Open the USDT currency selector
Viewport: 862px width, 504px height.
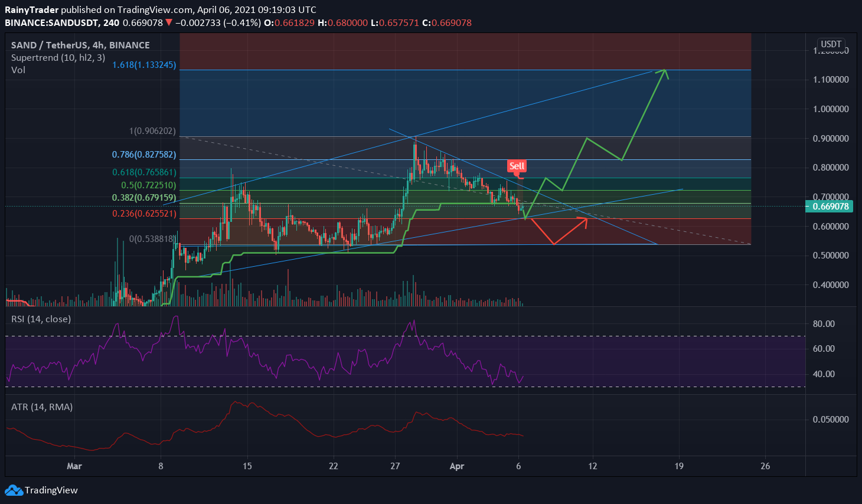(831, 44)
